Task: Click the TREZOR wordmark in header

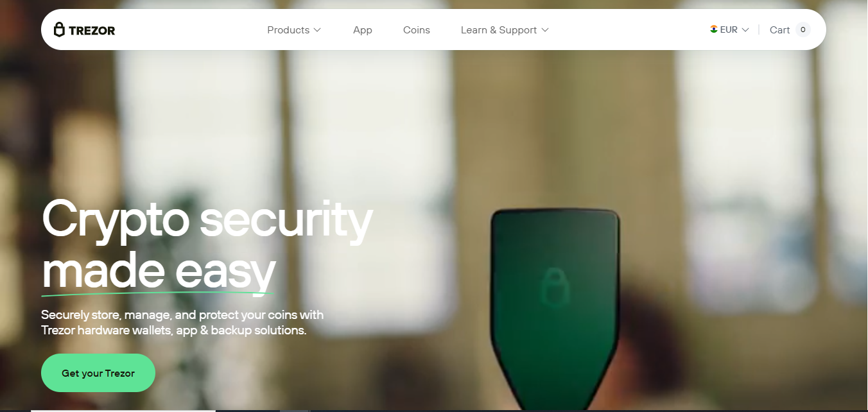Action: click(x=92, y=30)
